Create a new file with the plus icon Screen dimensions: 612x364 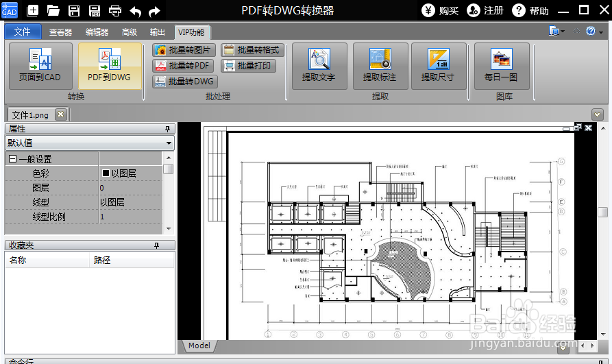(32, 10)
